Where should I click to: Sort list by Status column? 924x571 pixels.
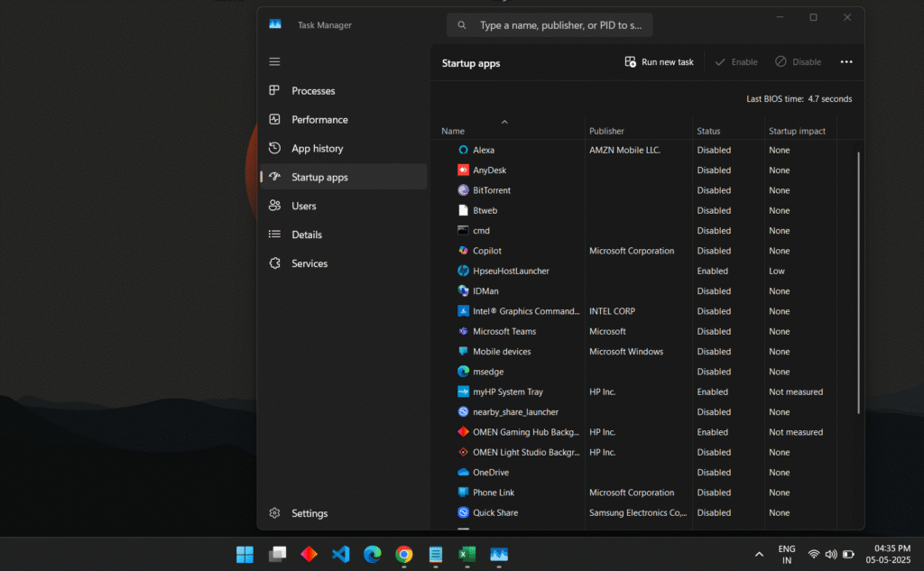[708, 131]
